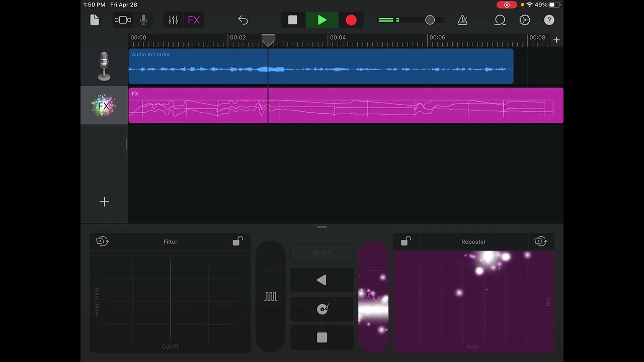Tap the reverse playback button
The width and height of the screenshot is (644, 362).
pyautogui.click(x=322, y=281)
